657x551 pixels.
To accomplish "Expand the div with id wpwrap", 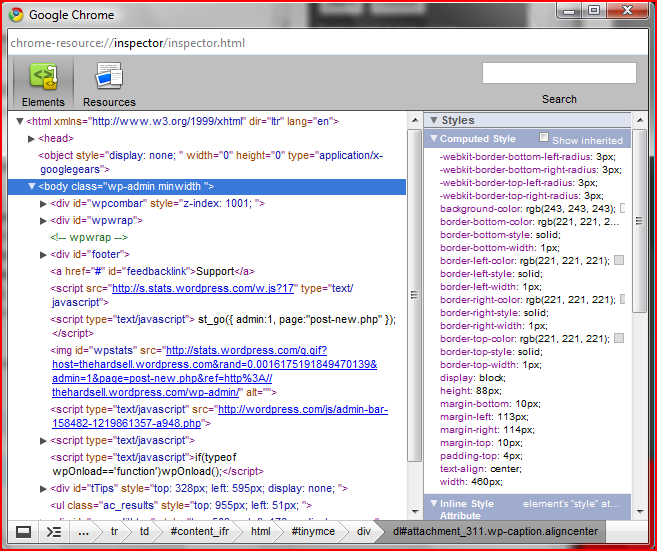I will pyautogui.click(x=43, y=220).
